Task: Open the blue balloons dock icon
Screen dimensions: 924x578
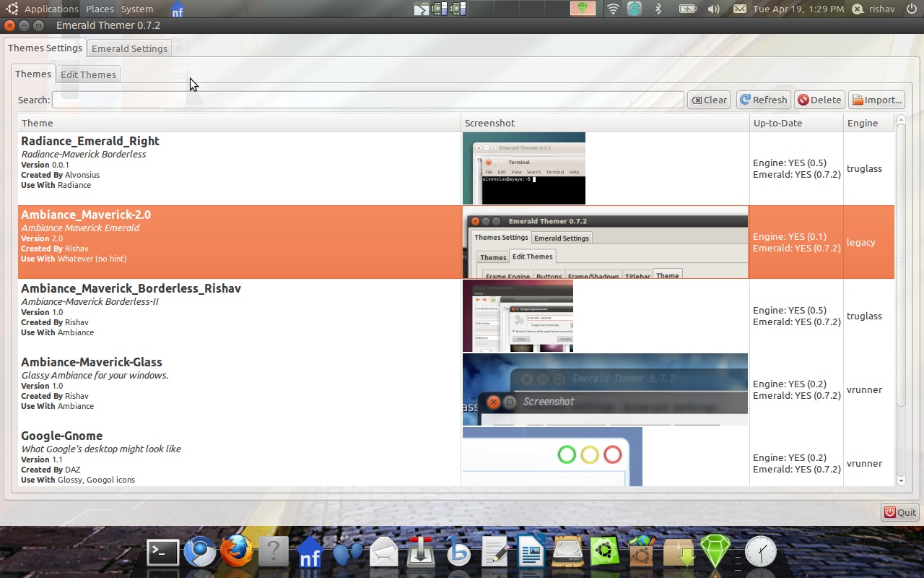Action: click(x=347, y=553)
